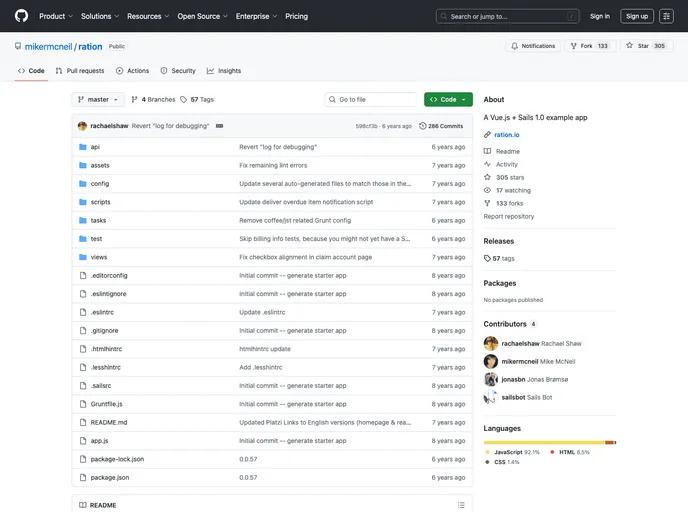Open the 57 tags releases link

tap(499, 258)
